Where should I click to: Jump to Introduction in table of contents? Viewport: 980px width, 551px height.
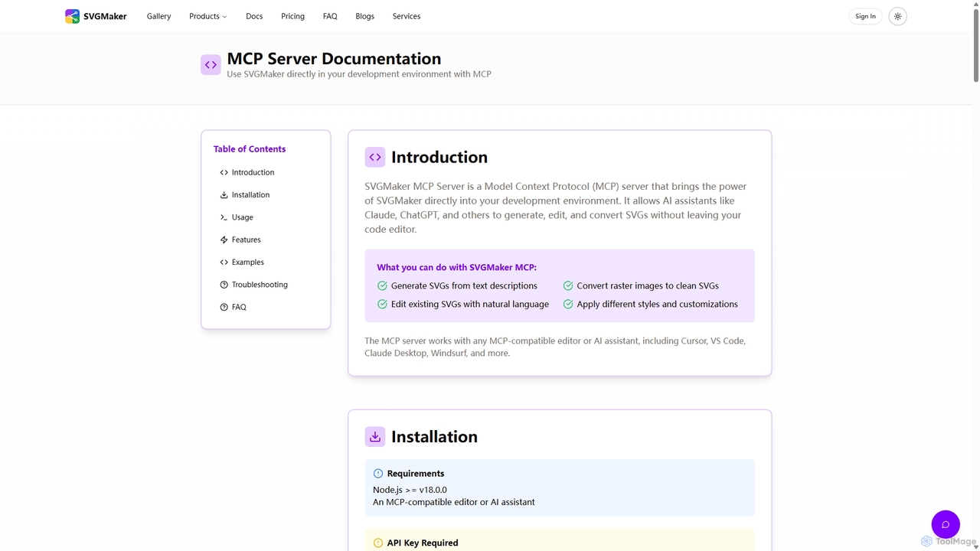click(x=253, y=172)
